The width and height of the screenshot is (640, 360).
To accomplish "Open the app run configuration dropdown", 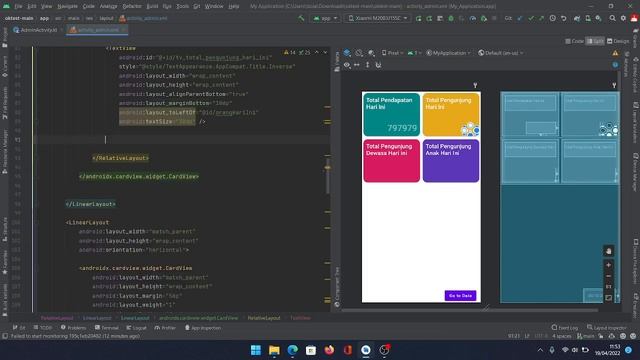I will tap(325, 18).
